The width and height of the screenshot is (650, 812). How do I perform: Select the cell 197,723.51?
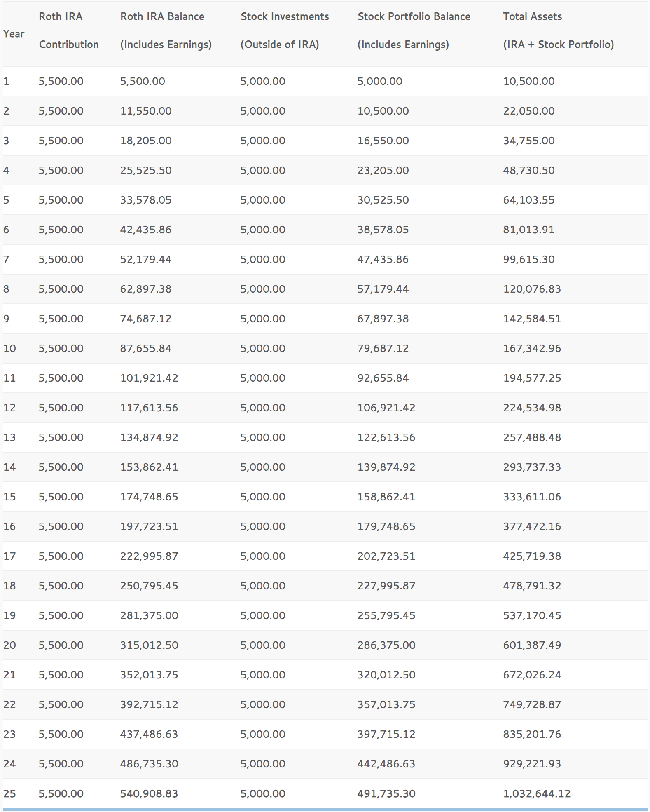[149, 526]
